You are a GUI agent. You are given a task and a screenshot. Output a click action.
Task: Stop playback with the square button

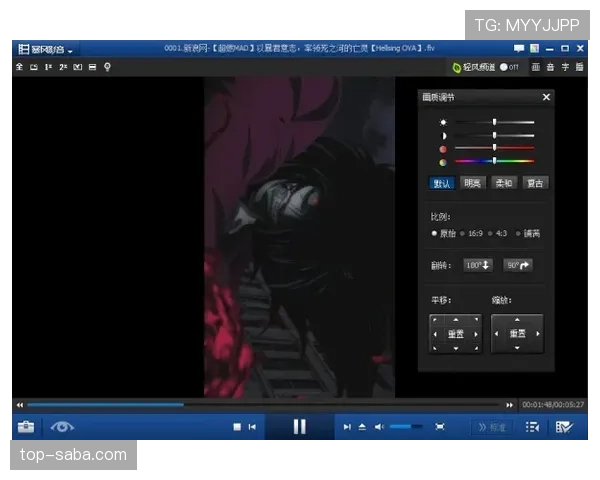237,427
